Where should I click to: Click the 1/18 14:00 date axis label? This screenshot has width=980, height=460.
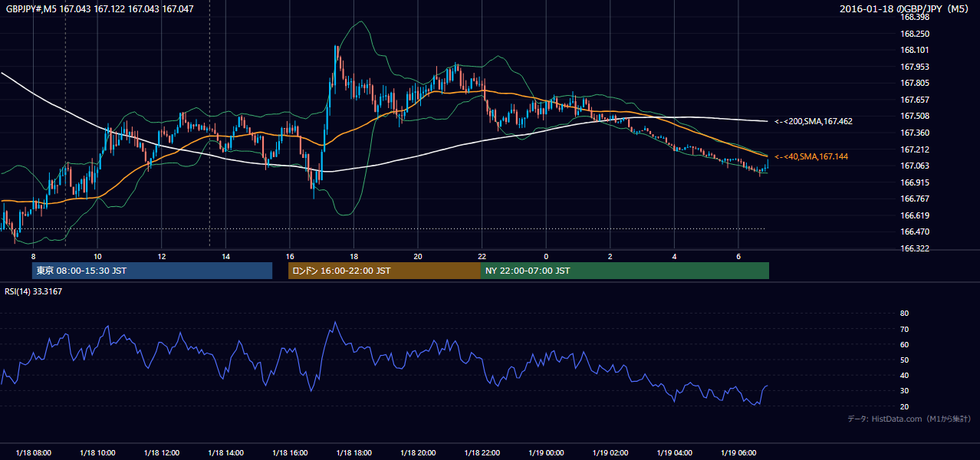click(225, 453)
